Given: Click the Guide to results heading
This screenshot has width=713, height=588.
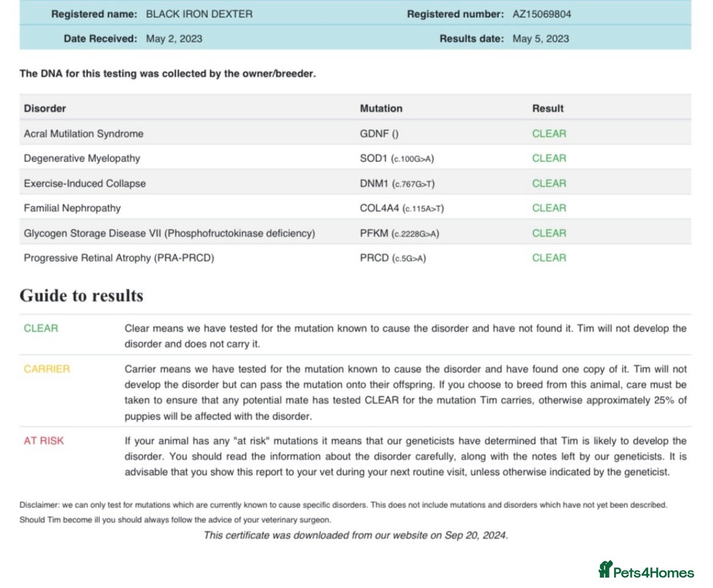Looking at the screenshot, I should tap(81, 296).
